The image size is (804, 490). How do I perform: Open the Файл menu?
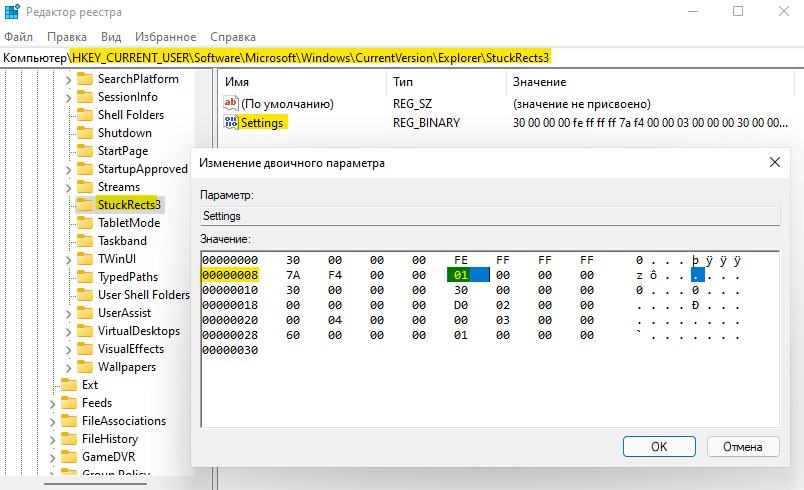[x=18, y=37]
